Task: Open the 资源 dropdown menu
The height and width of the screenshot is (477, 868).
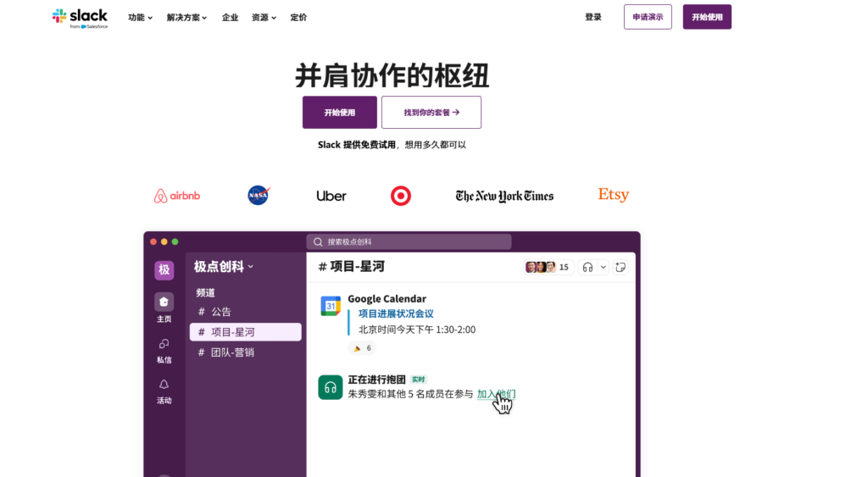Action: [264, 18]
